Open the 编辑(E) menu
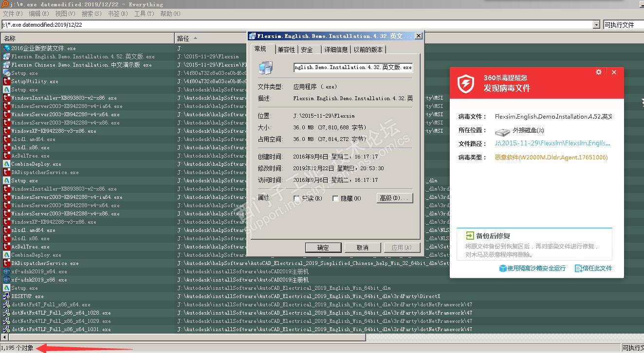The height and width of the screenshot is (353, 644). (x=39, y=14)
